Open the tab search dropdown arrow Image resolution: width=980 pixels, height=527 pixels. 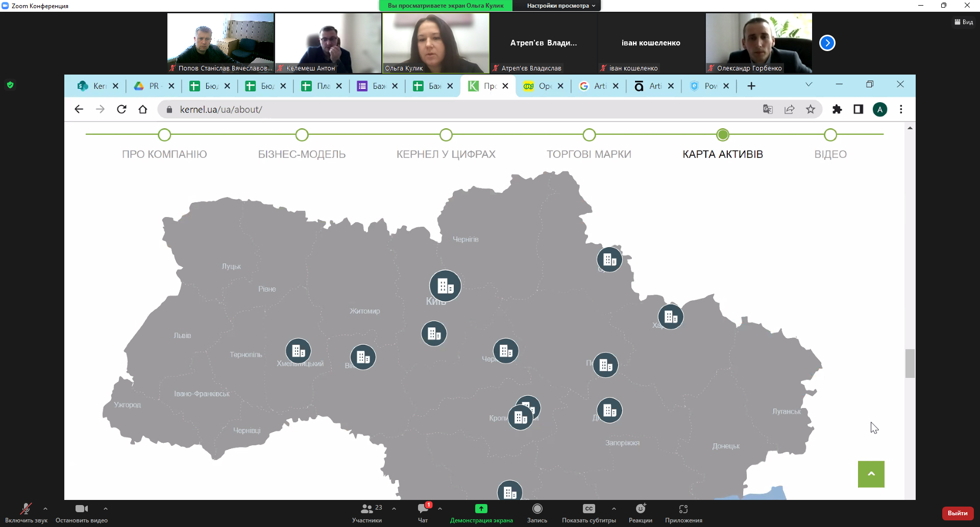point(808,84)
